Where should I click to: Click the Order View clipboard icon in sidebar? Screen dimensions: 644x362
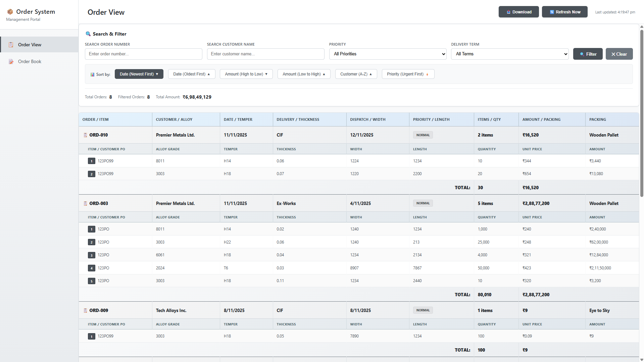11,45
